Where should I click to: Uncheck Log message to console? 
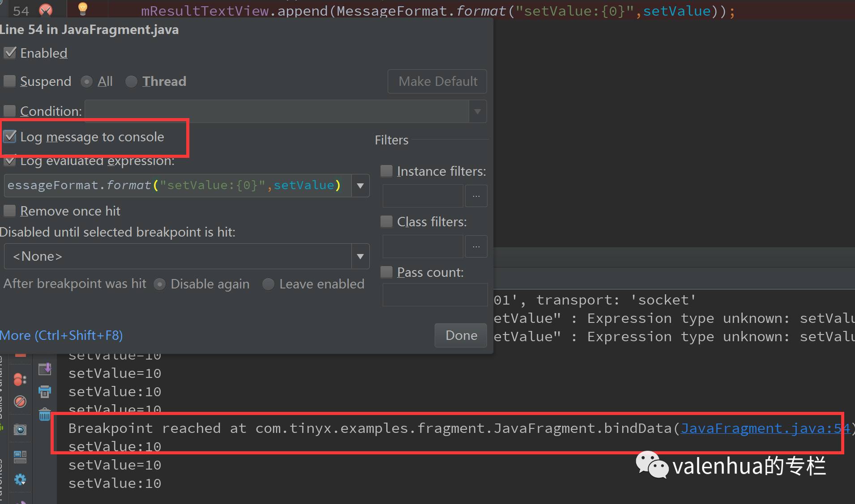tap(10, 136)
